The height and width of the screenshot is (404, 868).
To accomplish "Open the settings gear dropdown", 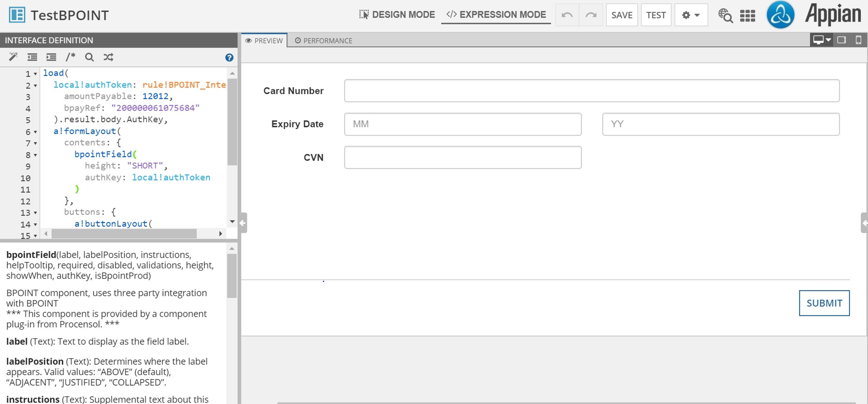I will coord(691,15).
